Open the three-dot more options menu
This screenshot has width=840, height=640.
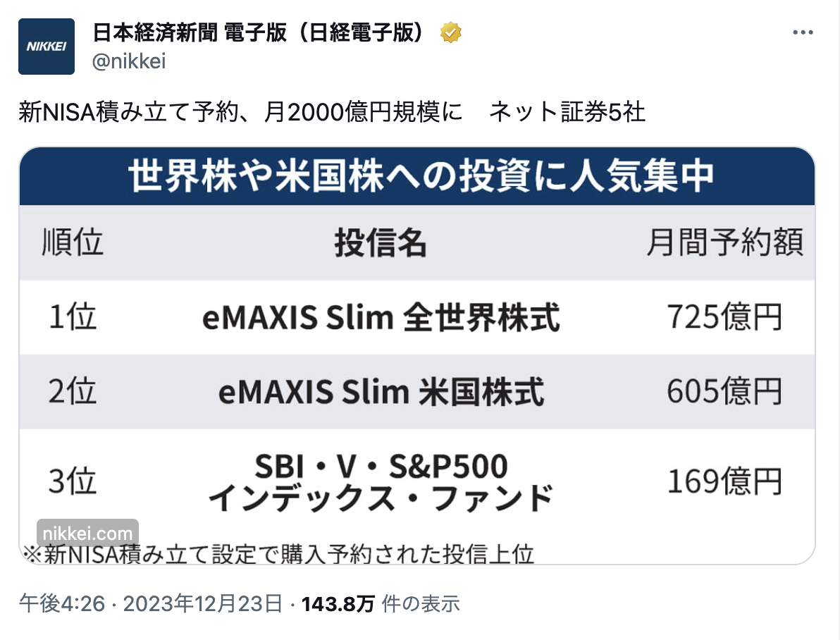(x=803, y=32)
